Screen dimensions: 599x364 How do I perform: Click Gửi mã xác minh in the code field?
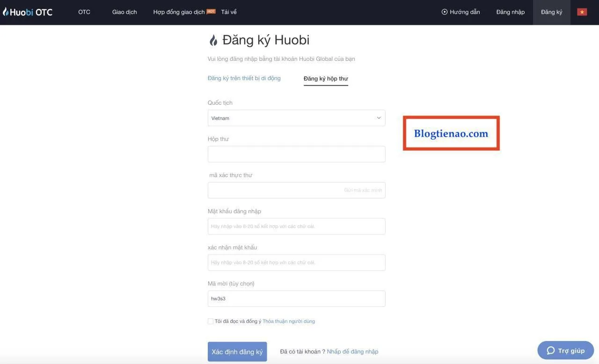click(x=363, y=189)
